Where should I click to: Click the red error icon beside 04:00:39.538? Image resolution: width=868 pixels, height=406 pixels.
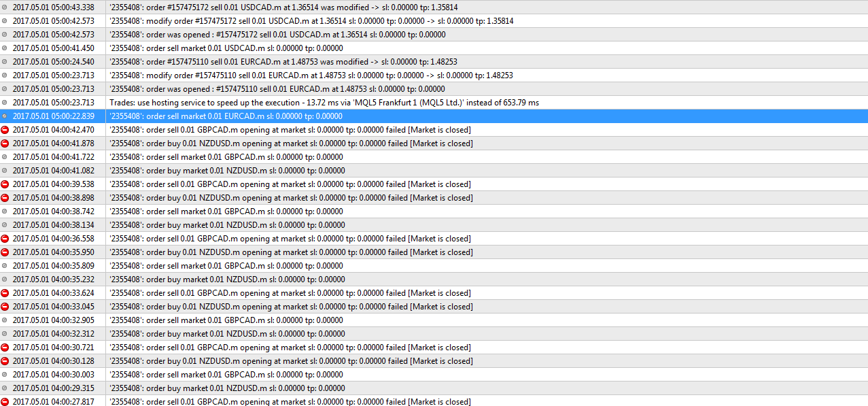pyautogui.click(x=5, y=184)
